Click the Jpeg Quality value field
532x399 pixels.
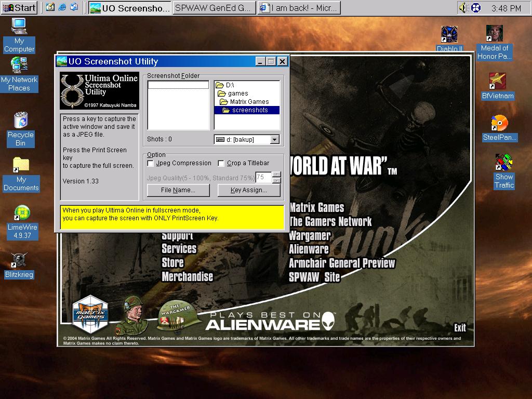[x=263, y=178]
